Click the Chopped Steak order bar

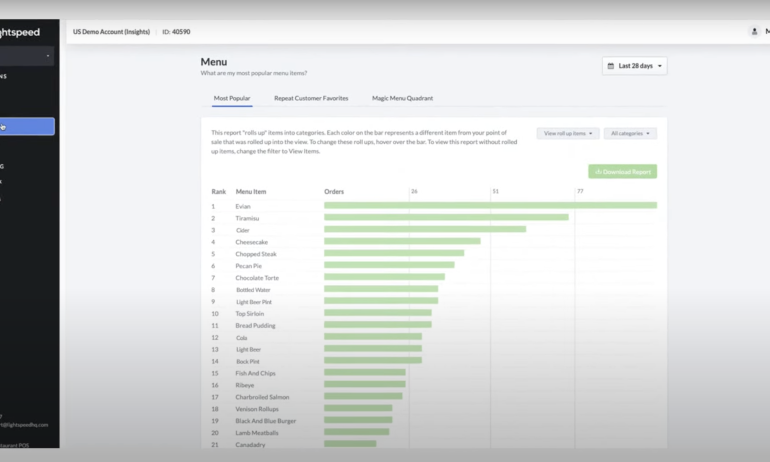tap(394, 253)
